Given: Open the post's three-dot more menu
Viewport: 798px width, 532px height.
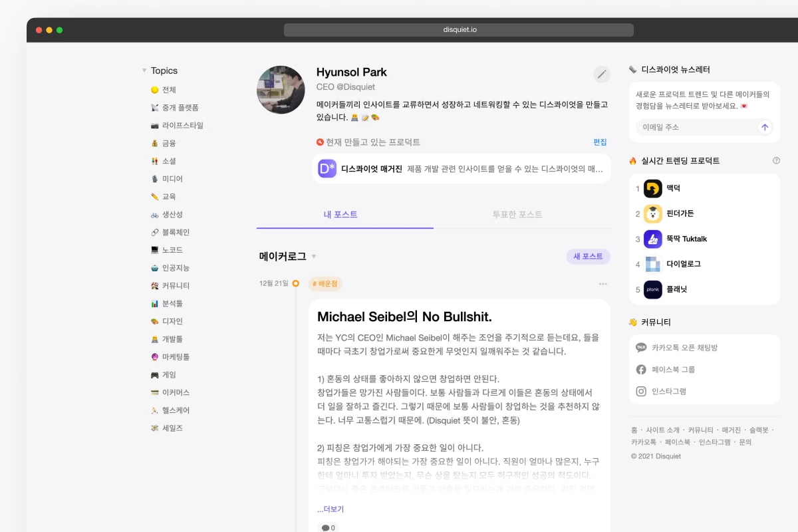Looking at the screenshot, I should tap(602, 284).
